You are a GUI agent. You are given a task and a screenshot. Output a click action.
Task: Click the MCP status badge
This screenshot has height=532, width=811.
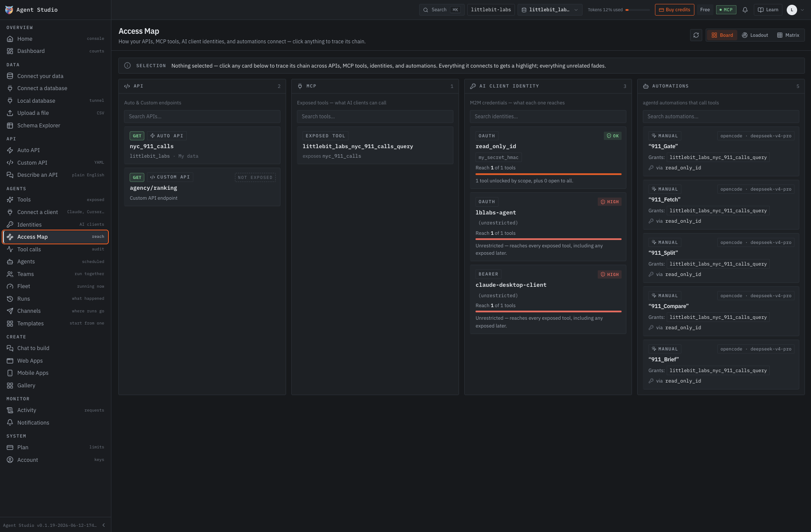(726, 10)
